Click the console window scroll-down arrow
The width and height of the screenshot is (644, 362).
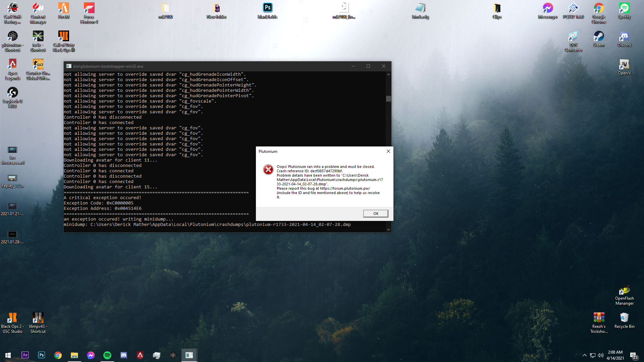point(388,230)
